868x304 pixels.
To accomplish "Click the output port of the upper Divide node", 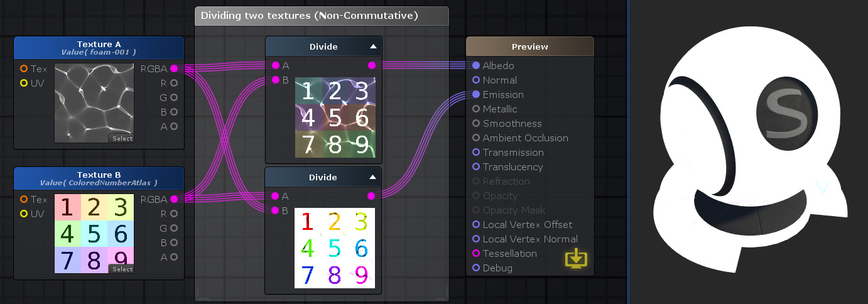I will point(372,65).
